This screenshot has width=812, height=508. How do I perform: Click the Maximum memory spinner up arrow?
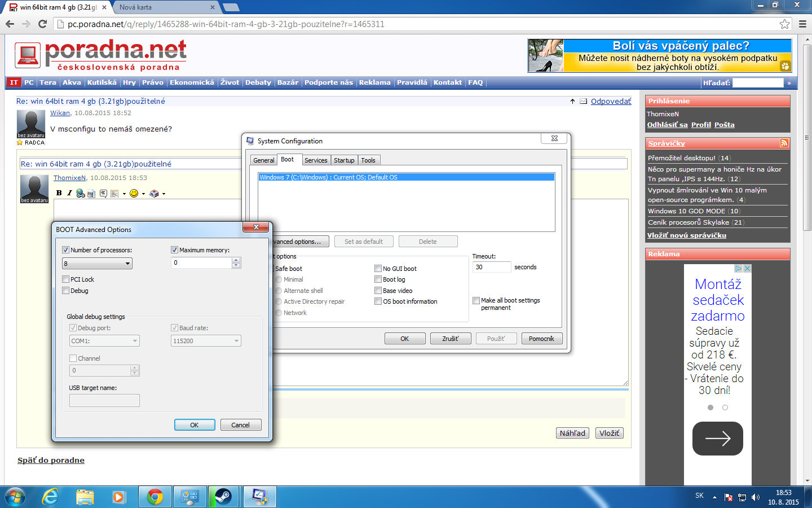tap(236, 260)
